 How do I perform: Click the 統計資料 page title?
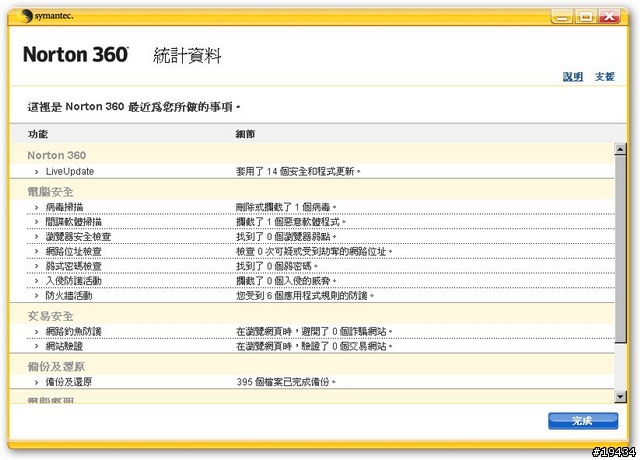[x=187, y=56]
